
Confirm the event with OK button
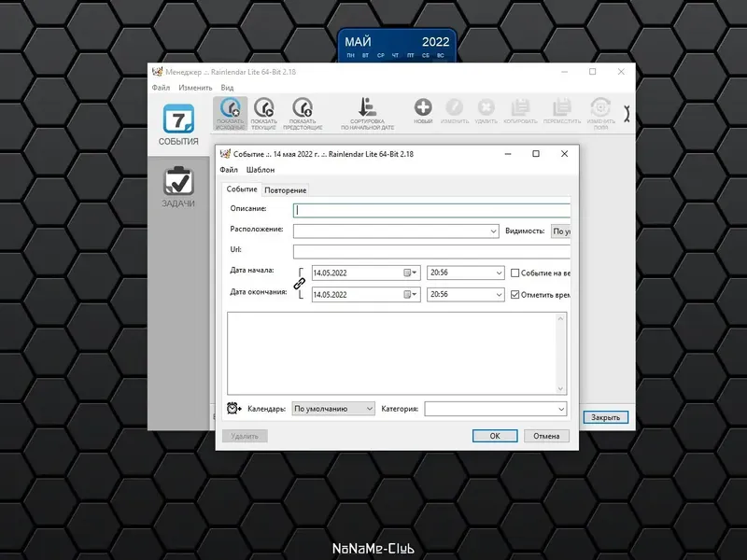tap(495, 436)
